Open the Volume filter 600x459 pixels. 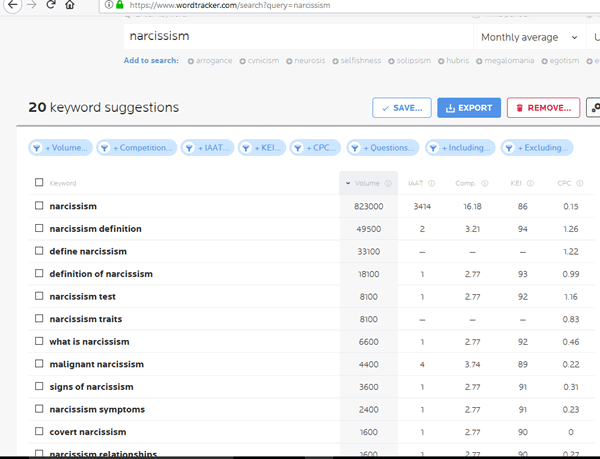60,148
